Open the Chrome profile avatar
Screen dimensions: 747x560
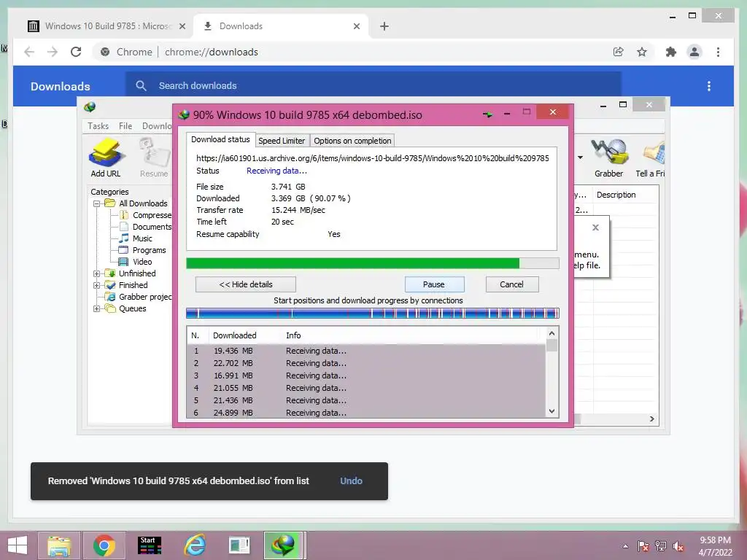click(x=694, y=52)
